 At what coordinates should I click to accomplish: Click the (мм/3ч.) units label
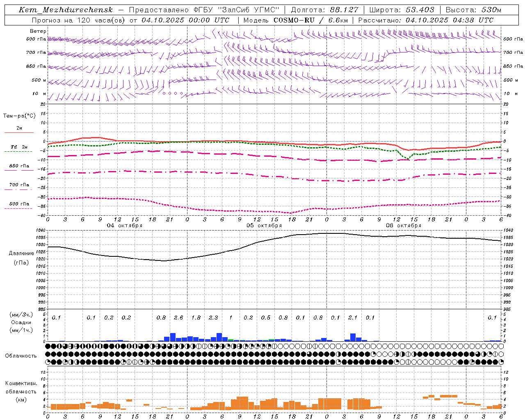coord(21,315)
